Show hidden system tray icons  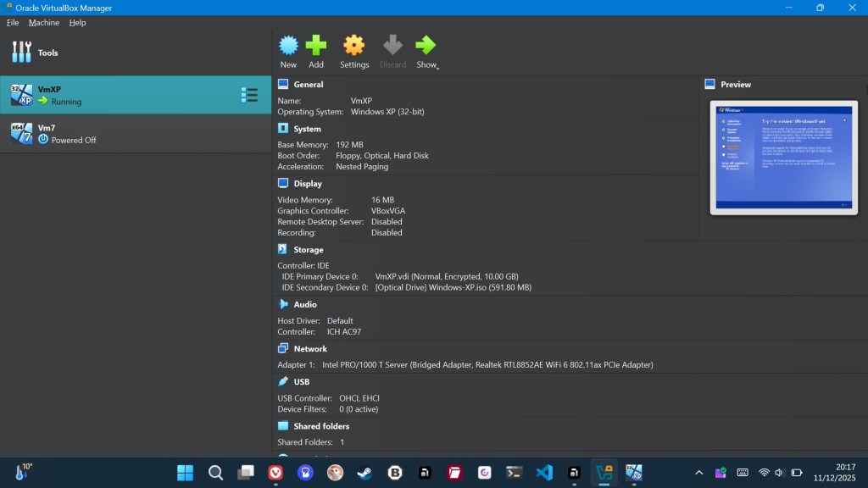tap(699, 473)
